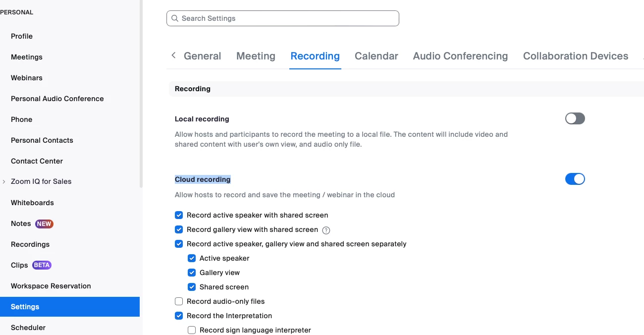Uncheck the Active speaker sub-option
The width and height of the screenshot is (644, 335).
(192, 258)
